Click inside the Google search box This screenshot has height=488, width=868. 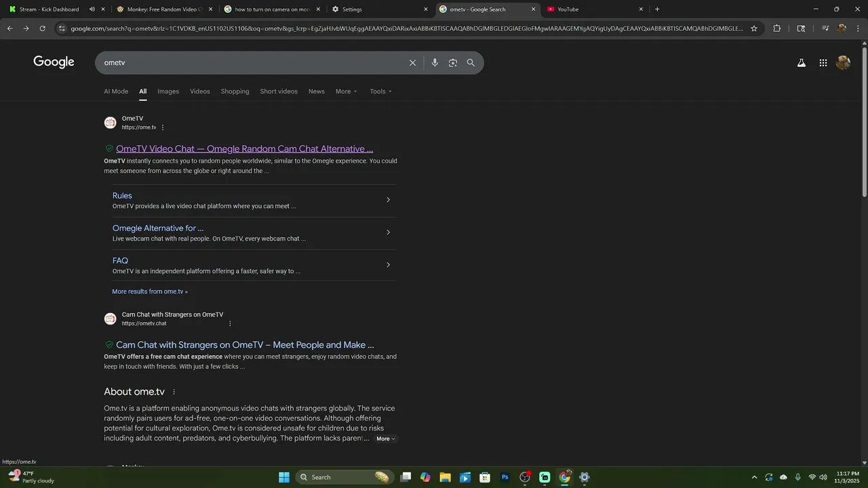[251, 62]
